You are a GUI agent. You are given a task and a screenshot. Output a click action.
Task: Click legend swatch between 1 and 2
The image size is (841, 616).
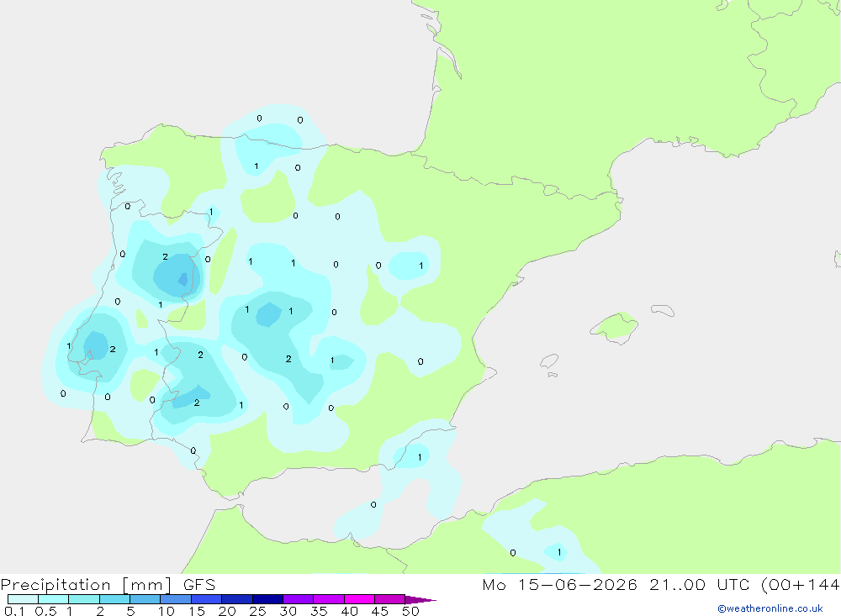84,599
